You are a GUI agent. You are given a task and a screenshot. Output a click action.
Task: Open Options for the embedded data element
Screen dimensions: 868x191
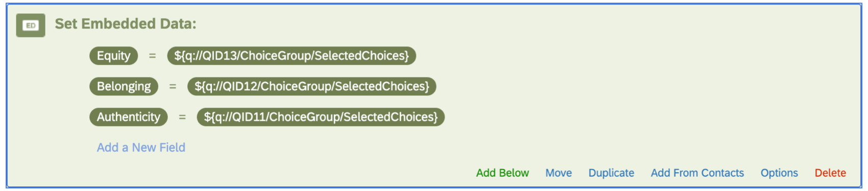click(779, 173)
